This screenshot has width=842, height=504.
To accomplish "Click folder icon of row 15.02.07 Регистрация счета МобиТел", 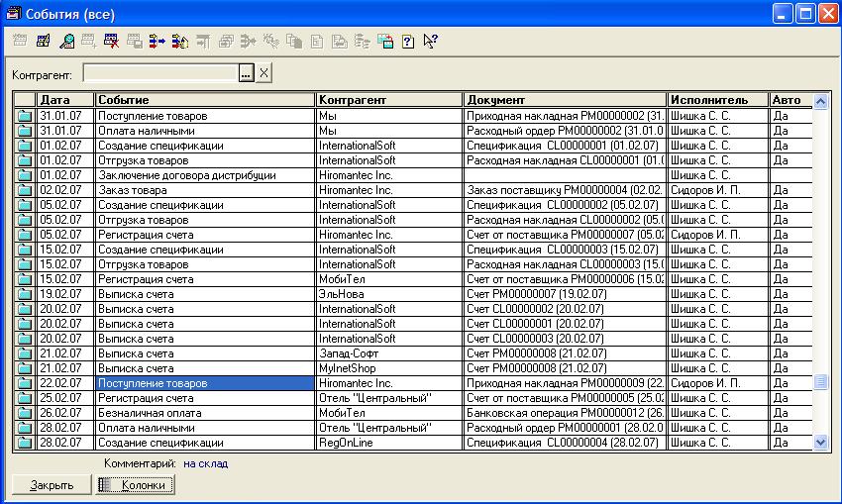I will click(x=24, y=279).
